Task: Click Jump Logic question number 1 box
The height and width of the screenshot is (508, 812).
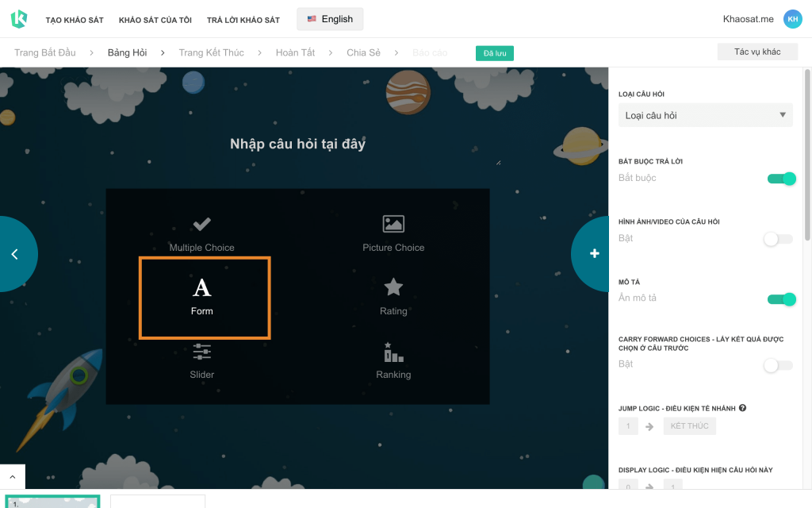Action: tap(628, 426)
